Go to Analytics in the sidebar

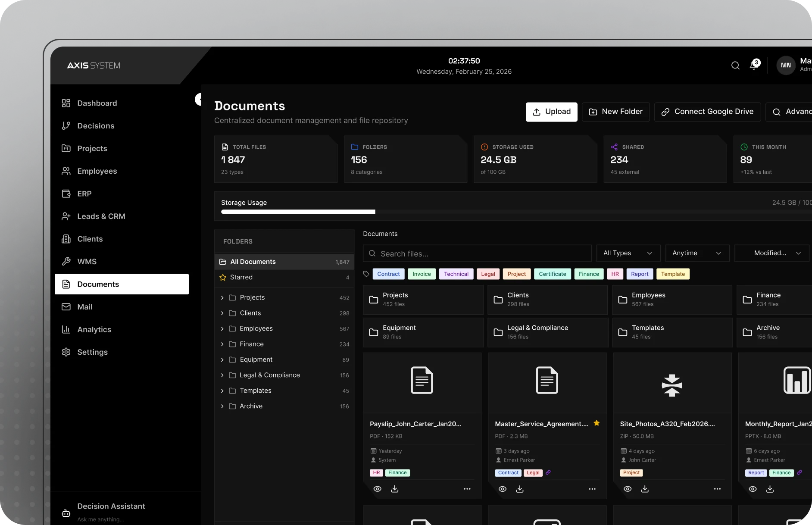[94, 330]
